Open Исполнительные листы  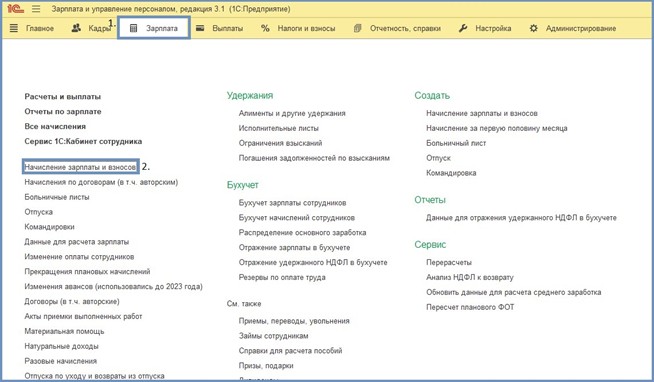tap(279, 128)
